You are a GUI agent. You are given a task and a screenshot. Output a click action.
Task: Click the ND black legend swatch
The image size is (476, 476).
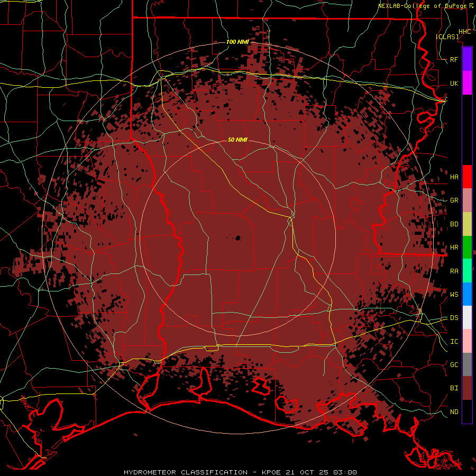click(x=467, y=411)
